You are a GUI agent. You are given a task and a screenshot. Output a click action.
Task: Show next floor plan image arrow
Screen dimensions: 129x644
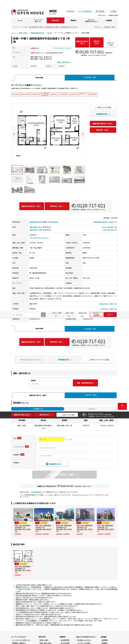point(83,134)
